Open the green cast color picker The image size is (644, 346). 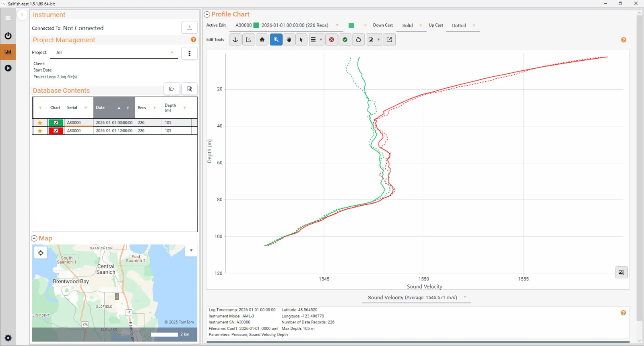(x=357, y=25)
